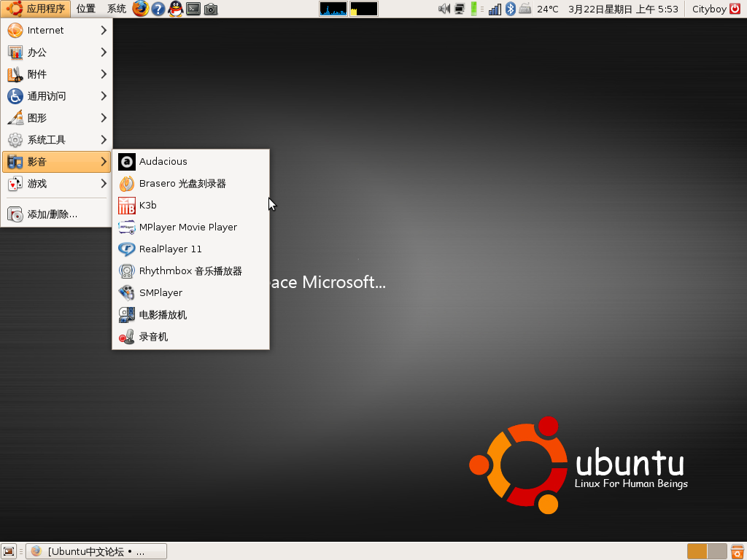Select the 办公 category label
The height and width of the screenshot is (560, 747).
pyautogui.click(x=37, y=52)
